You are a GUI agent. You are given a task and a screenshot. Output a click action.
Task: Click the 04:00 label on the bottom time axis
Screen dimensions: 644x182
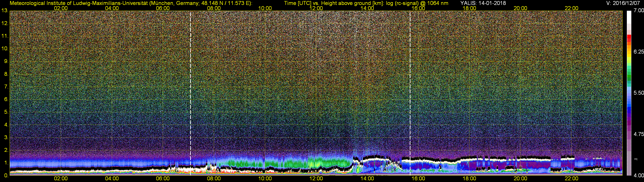click(x=112, y=179)
